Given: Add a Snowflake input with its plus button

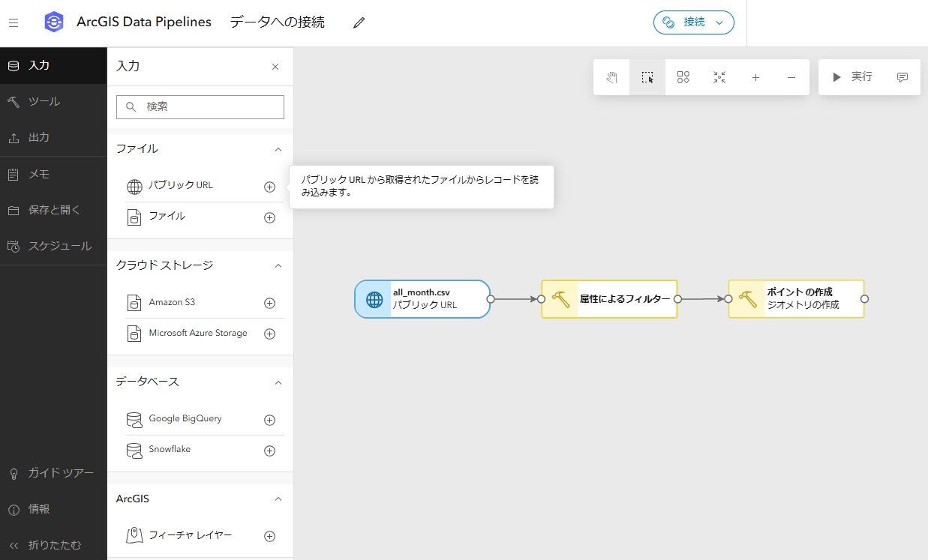Looking at the screenshot, I should click(x=269, y=451).
